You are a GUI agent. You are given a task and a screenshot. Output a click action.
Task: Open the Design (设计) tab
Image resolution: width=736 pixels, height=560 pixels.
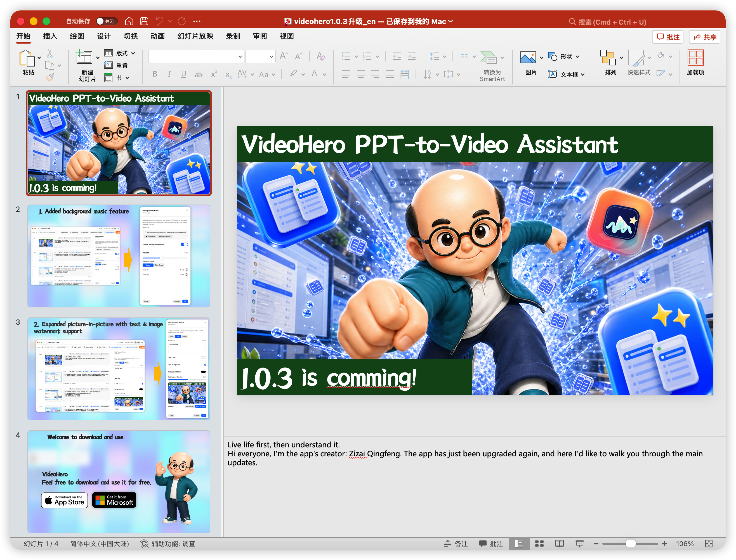pyautogui.click(x=104, y=36)
